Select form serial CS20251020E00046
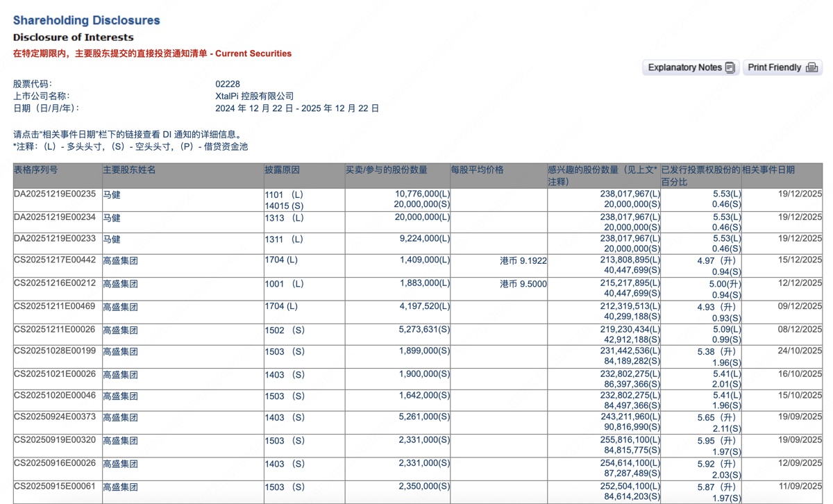Viewport: 833px width, 504px height. (55, 396)
